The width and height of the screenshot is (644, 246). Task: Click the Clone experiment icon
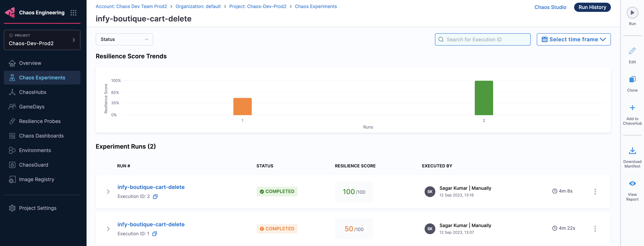point(632,79)
